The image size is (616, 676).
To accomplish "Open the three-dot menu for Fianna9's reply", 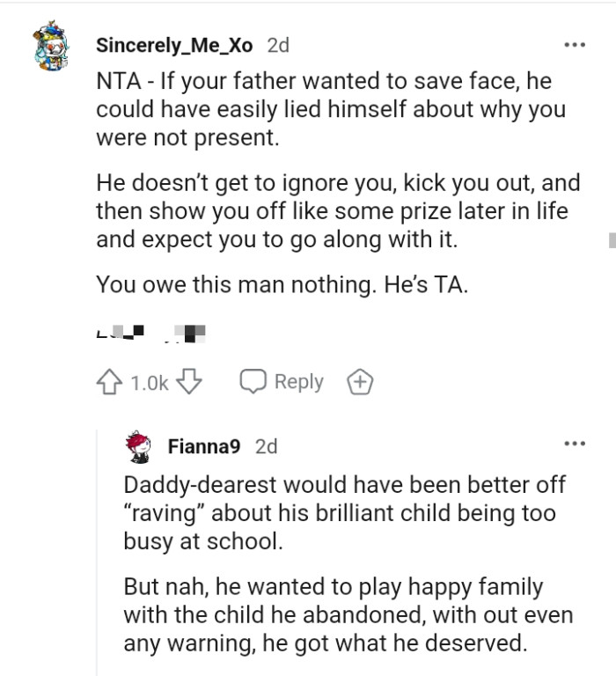I will tap(575, 445).
